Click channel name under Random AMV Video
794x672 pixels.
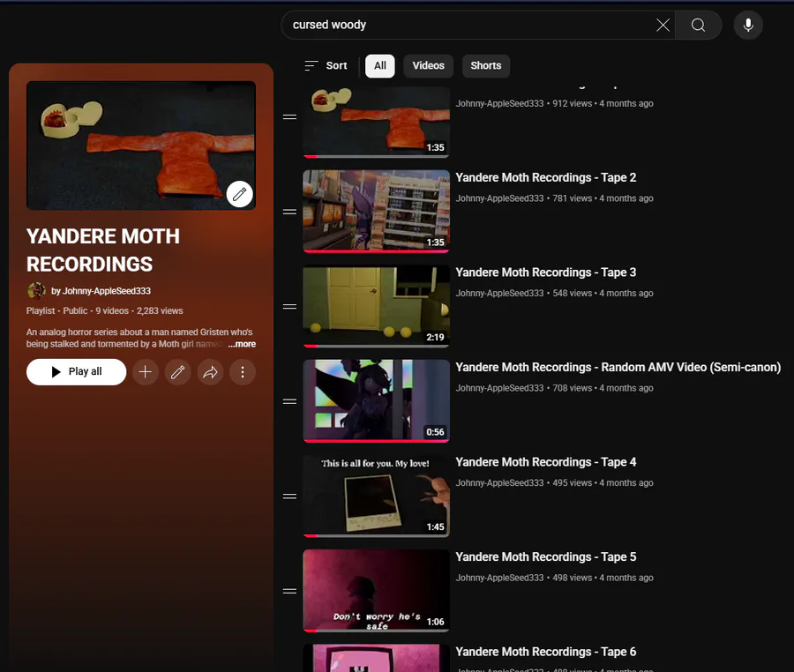(499, 388)
